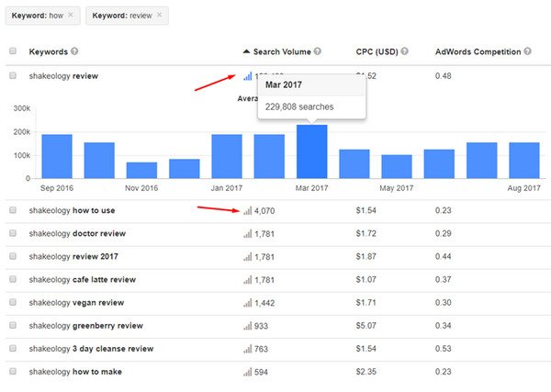Click the Nov 2016 bar in chart
The height and width of the screenshot is (392, 551).
tap(141, 171)
